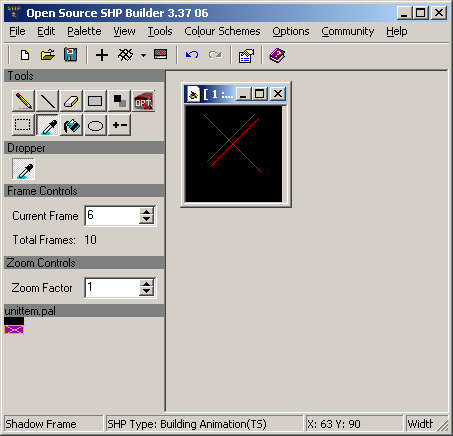The height and width of the screenshot is (436, 453).
Task: Toggle the darken/lighten plus-minus tool
Action: point(119,125)
